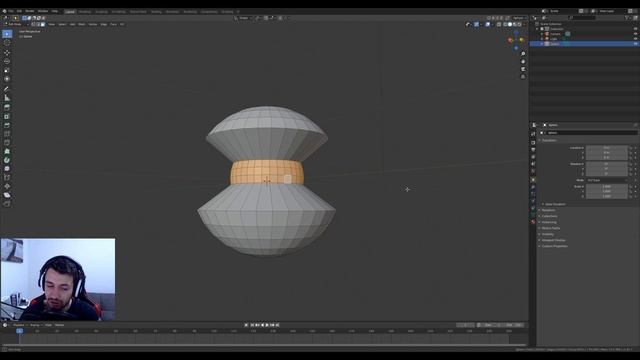This screenshot has height=360, width=640.
Task: Open viewport shading options dropdown
Action: [524, 24]
